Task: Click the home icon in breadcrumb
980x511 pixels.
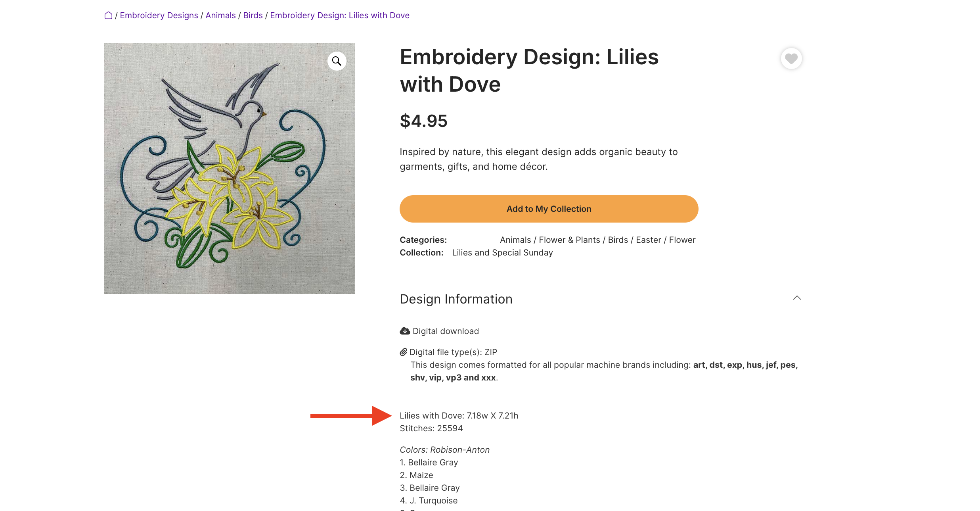Action: tap(108, 15)
